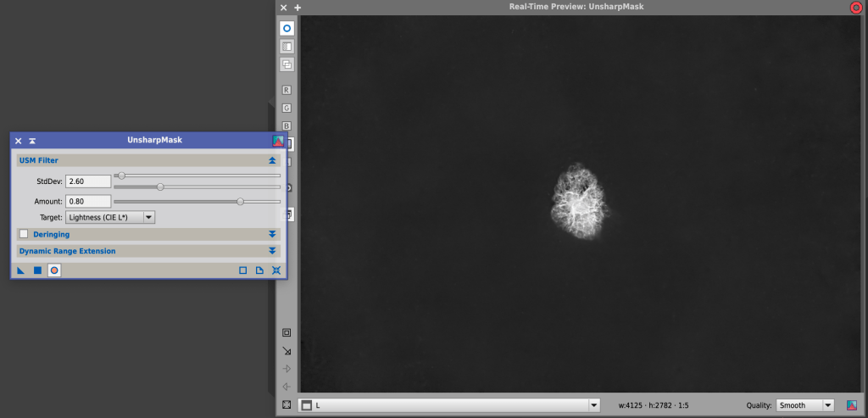Reset UnsharpMask parameters with the cross icon
The height and width of the screenshot is (418, 868).
click(x=276, y=270)
